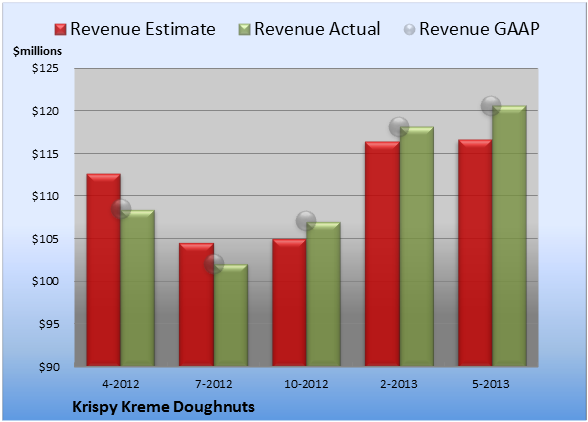Select the red estimate bar for 7-2012

click(x=196, y=305)
